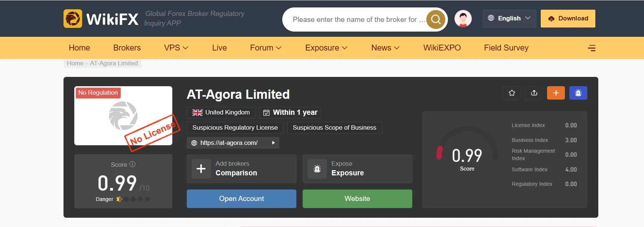The image size is (644, 227).
Task: Click the United Kingdom flag icon
Action: 198,113
